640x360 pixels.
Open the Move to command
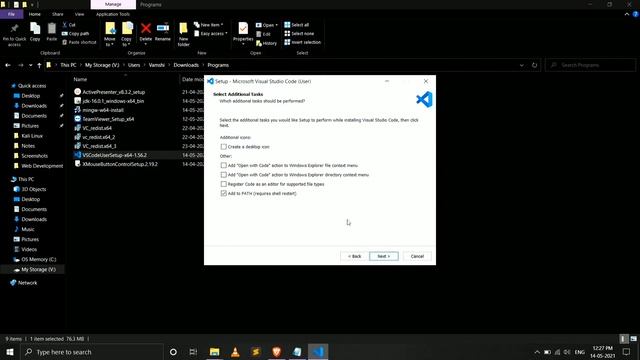click(110, 34)
